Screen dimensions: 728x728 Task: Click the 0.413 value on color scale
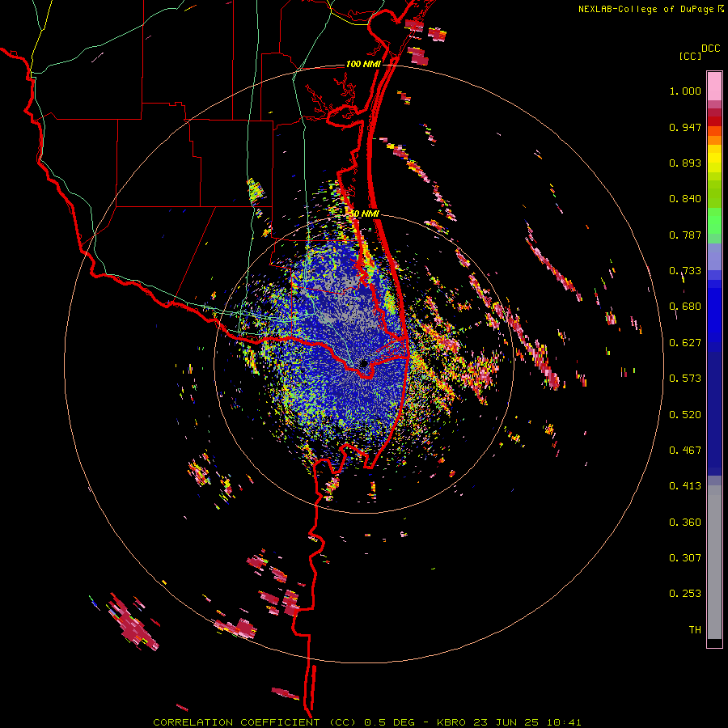[685, 486]
